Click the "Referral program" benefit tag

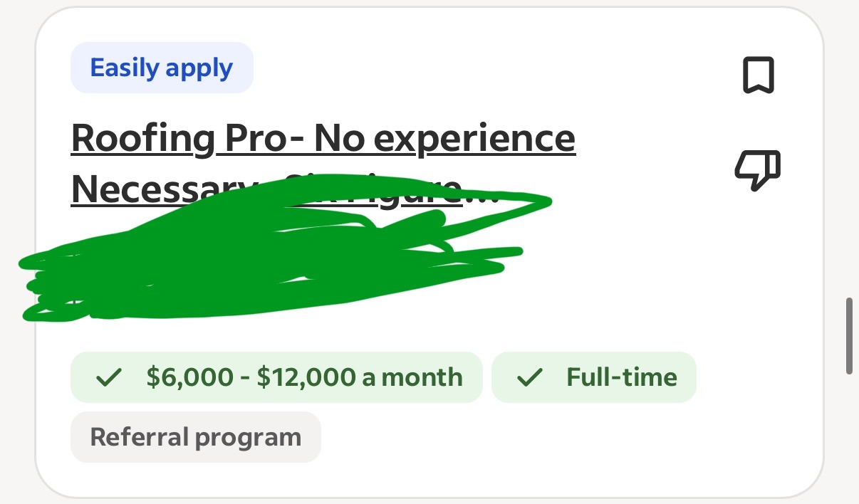[196, 437]
